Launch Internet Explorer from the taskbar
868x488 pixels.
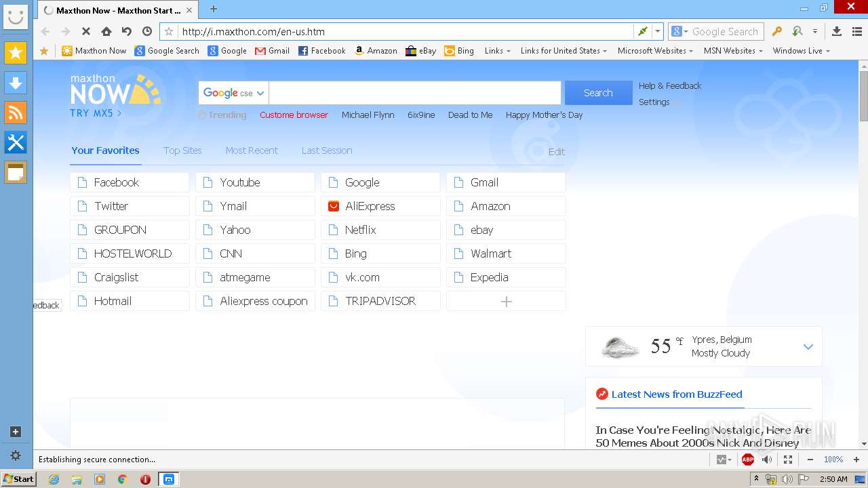tap(54, 479)
